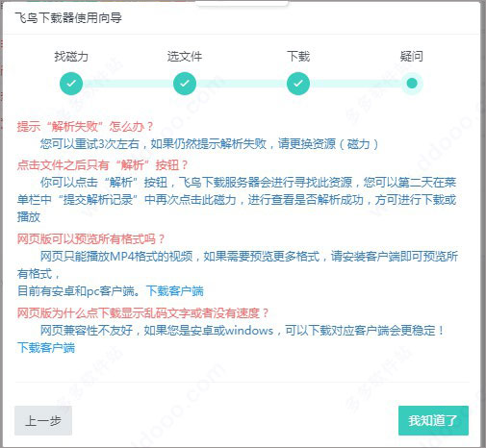Select the 找磁力 step label
This screenshot has height=448, width=486.
pyautogui.click(x=71, y=57)
